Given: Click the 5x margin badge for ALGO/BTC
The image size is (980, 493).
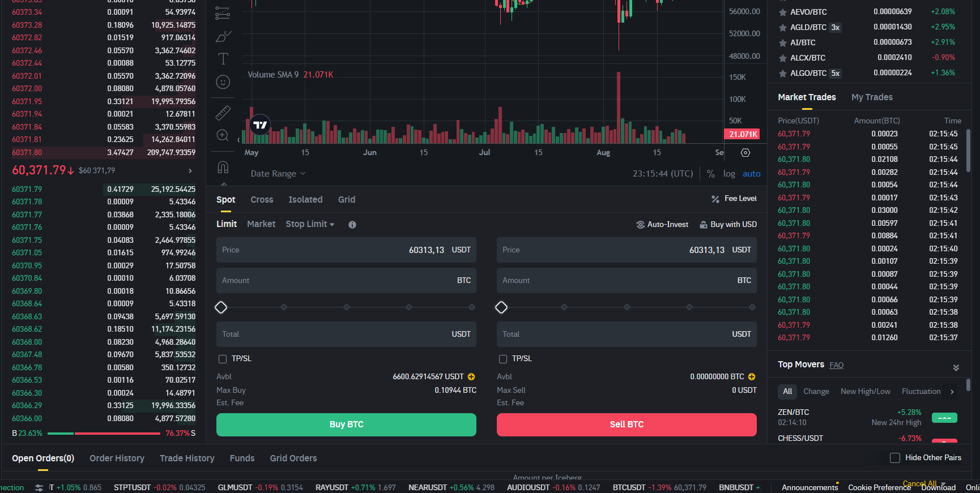Looking at the screenshot, I should [x=835, y=73].
